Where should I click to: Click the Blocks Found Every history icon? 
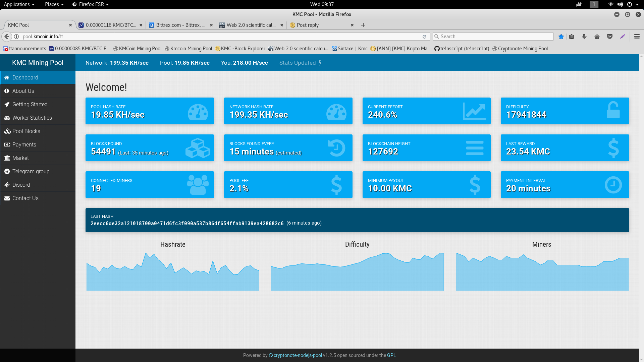click(336, 148)
